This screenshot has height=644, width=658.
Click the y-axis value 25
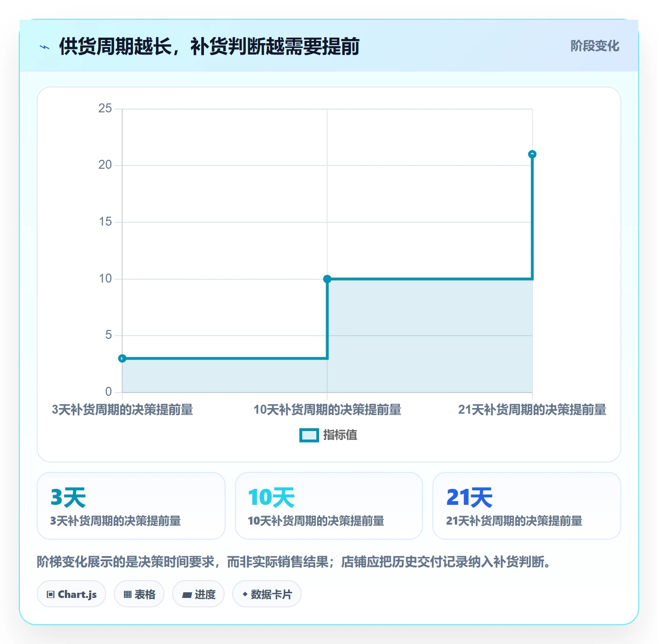point(105,109)
